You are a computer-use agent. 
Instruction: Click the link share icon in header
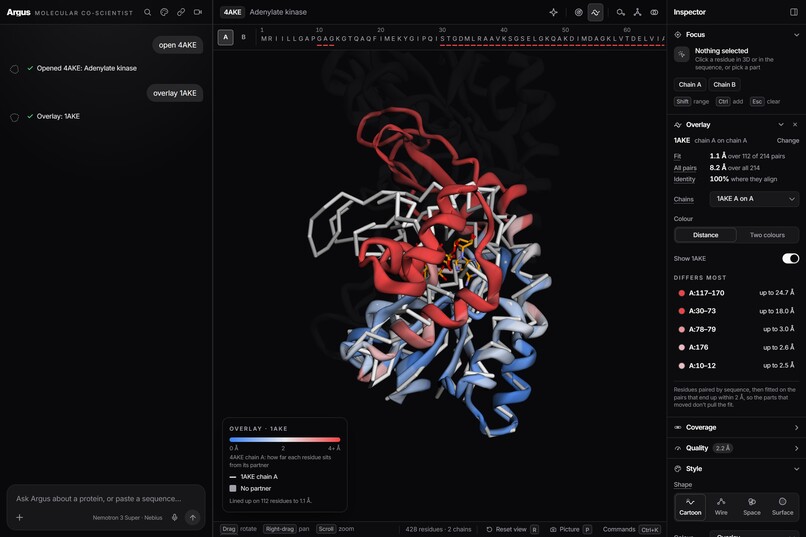click(181, 12)
